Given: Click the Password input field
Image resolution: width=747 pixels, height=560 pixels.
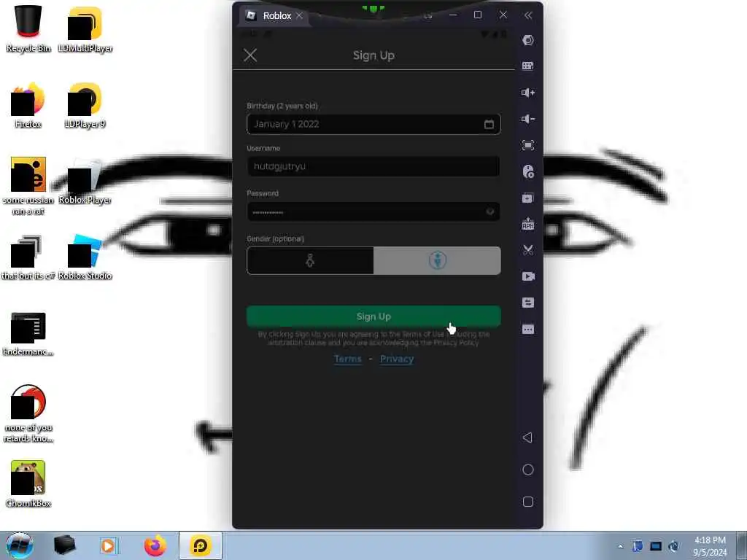Looking at the screenshot, I should pos(373,211).
